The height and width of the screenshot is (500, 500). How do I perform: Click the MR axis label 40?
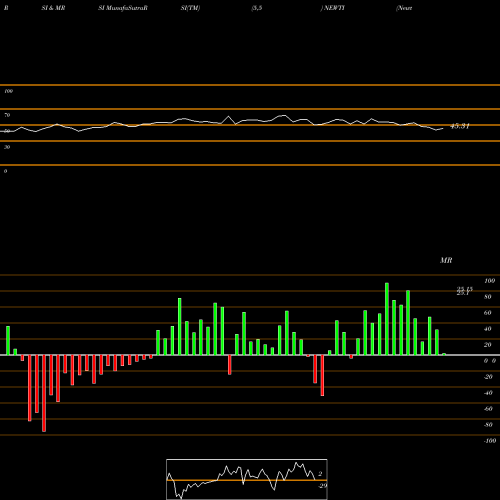tap(488, 329)
